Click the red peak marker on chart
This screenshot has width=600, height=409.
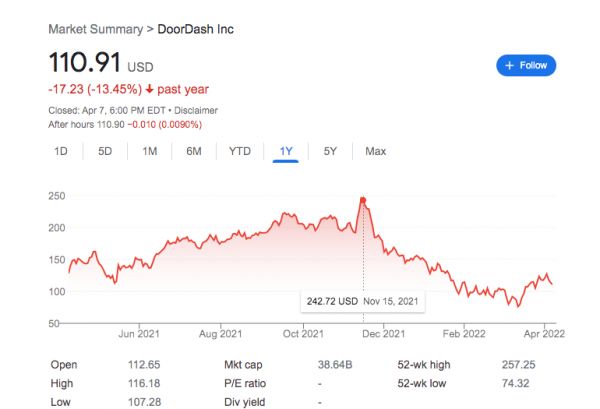[x=363, y=200]
